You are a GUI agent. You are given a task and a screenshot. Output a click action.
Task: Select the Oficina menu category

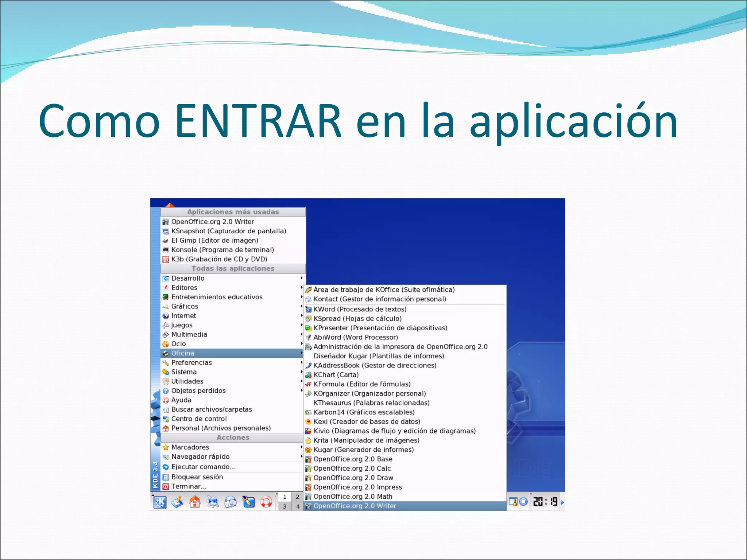click(x=232, y=353)
